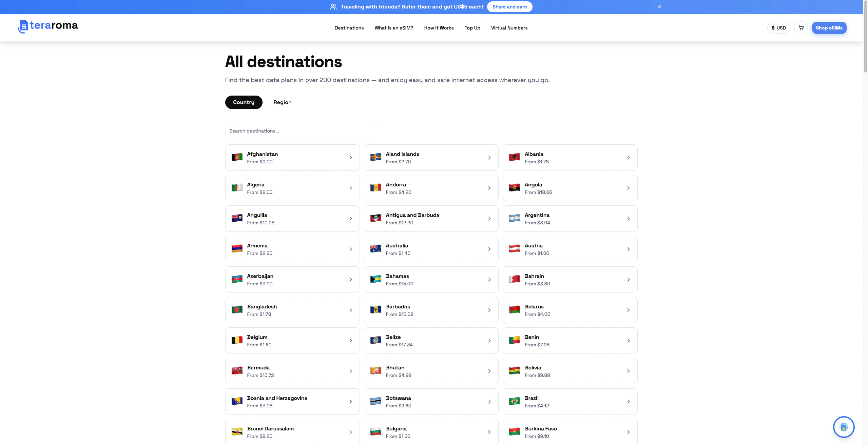Open the Virtual Numbers menu item

pos(509,28)
